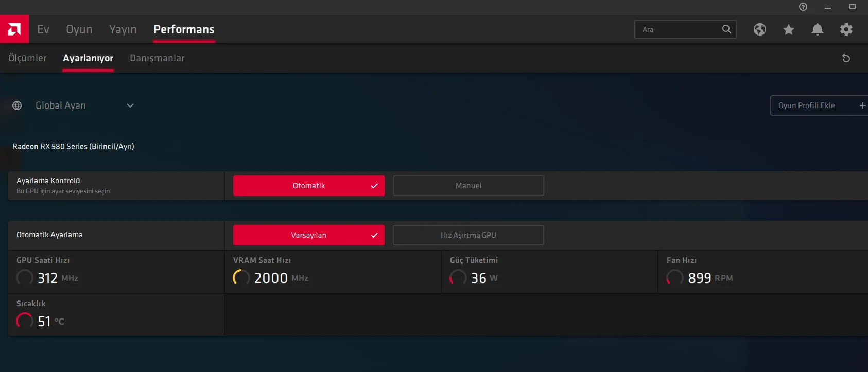
Task: Select the Performans tab
Action: tap(184, 29)
